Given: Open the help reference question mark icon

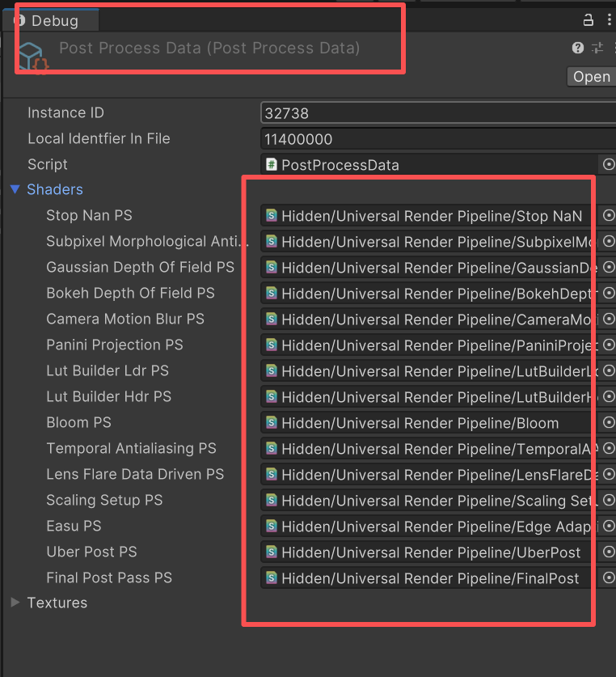Looking at the screenshot, I should tap(577, 48).
